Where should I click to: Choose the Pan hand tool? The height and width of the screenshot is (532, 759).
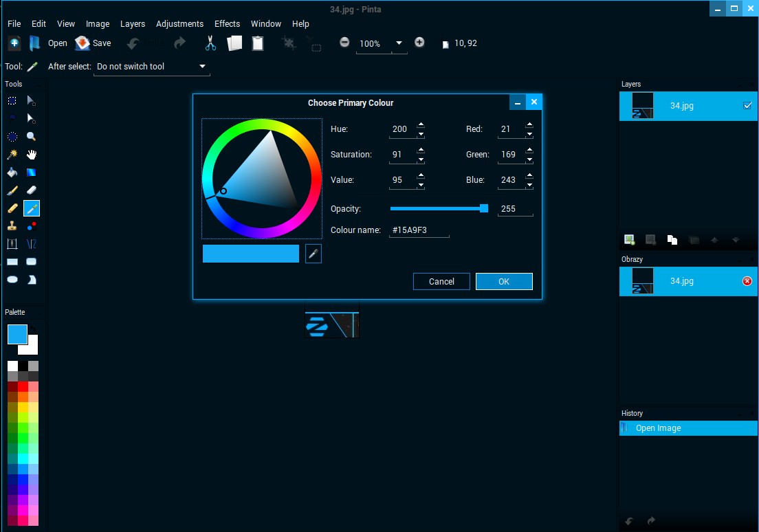[x=32, y=154]
